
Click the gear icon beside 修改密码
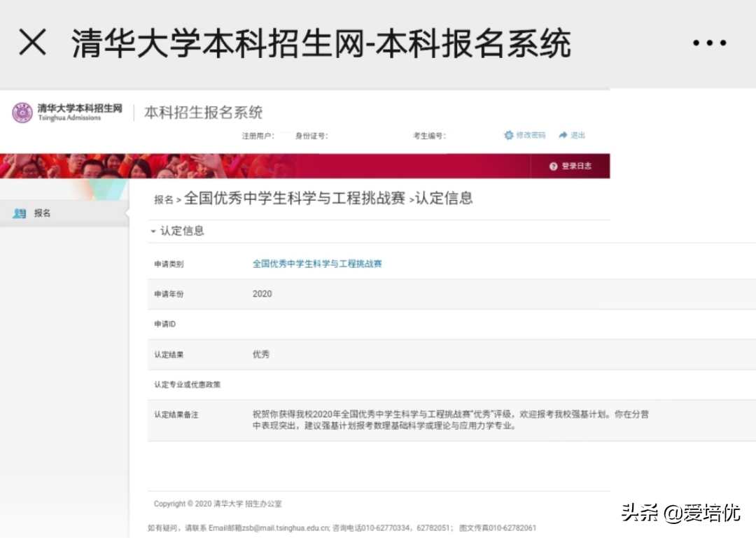(509, 135)
